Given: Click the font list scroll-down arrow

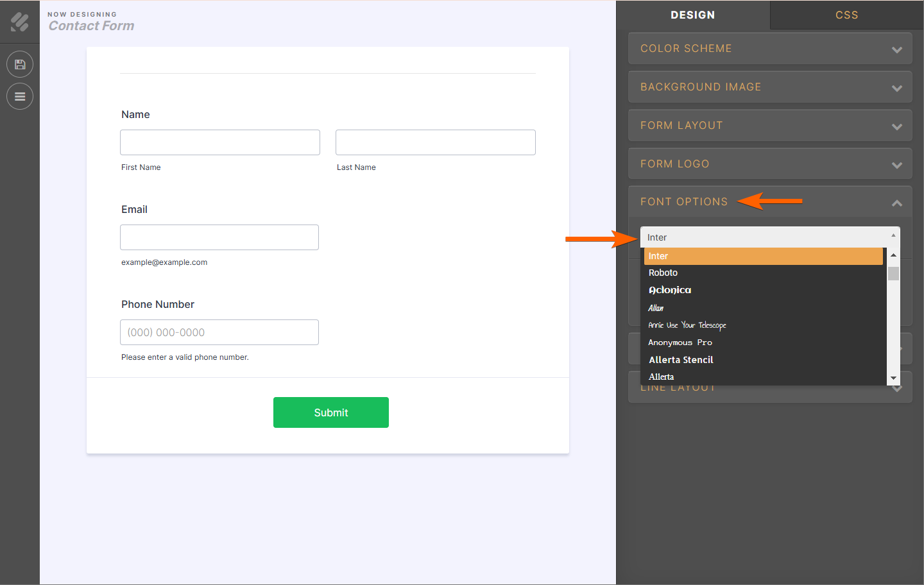Looking at the screenshot, I should point(894,378).
